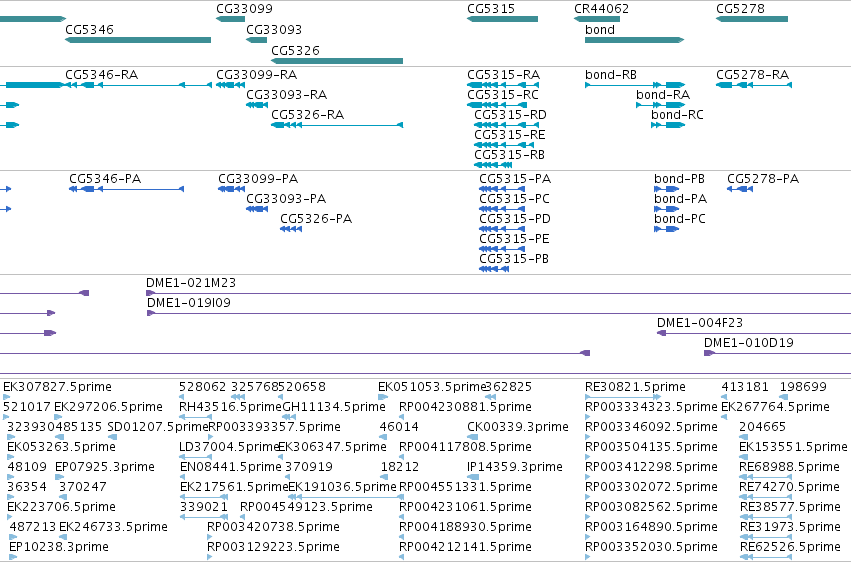Open protein bond-PC

pyautogui.click(x=666, y=229)
